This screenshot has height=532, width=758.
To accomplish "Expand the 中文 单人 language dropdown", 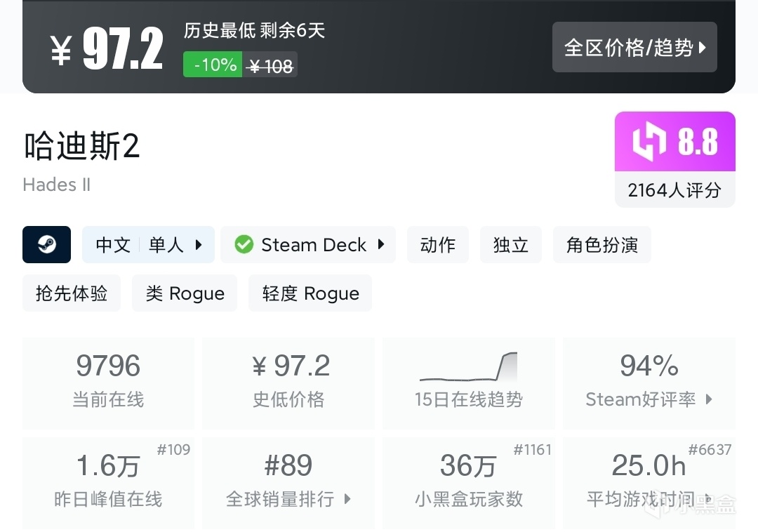I will coord(199,244).
